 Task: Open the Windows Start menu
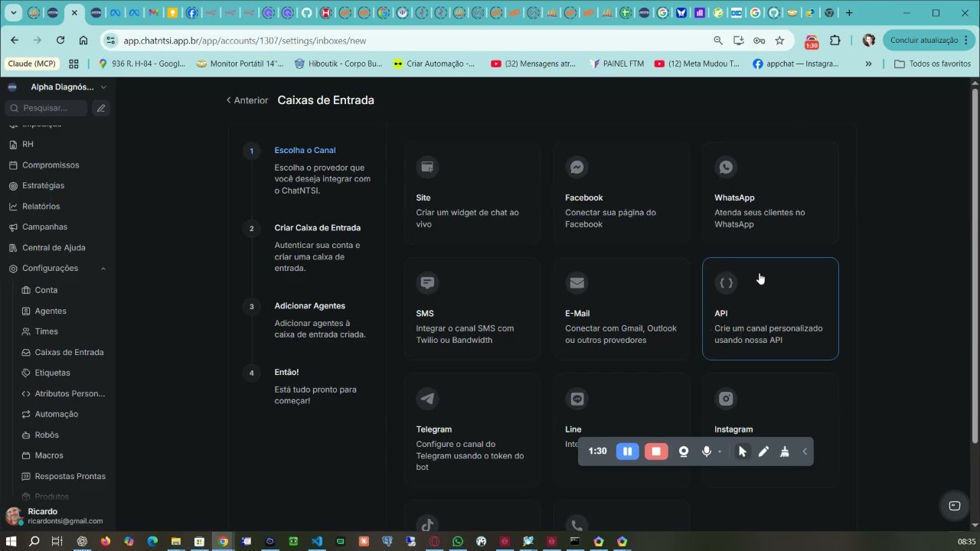(x=11, y=541)
